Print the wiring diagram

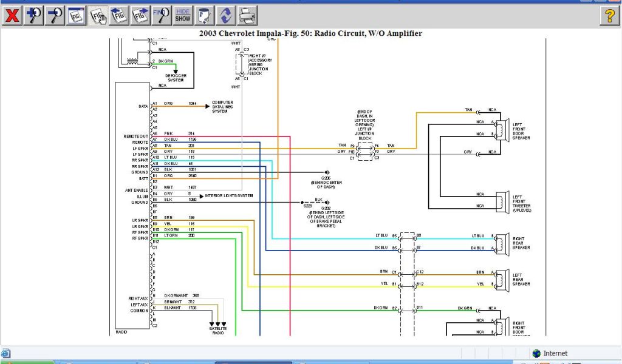click(x=247, y=15)
